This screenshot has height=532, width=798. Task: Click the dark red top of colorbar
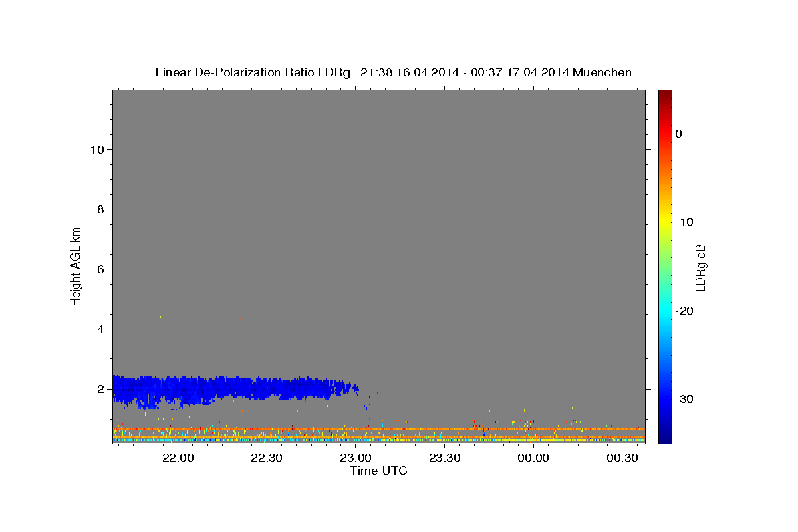665,95
